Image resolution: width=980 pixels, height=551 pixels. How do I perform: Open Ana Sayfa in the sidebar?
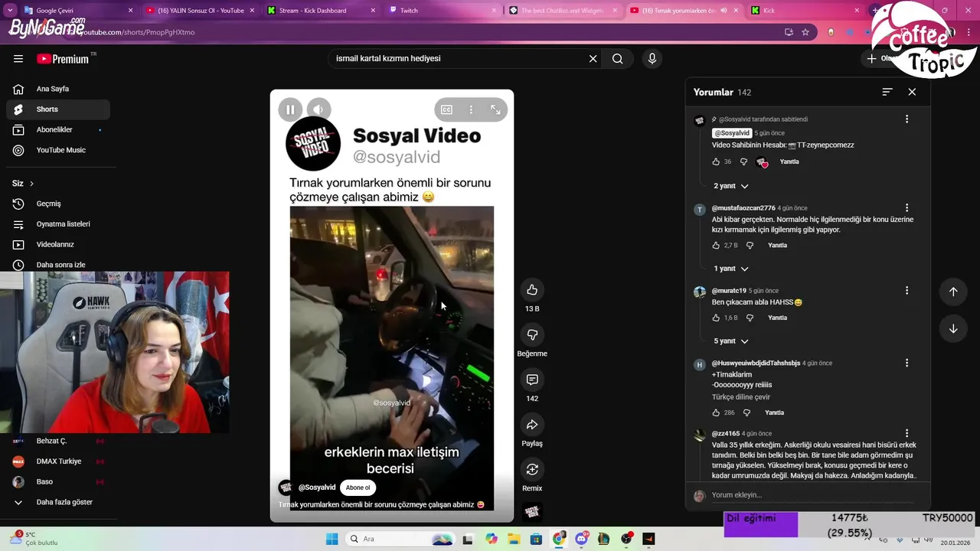pyautogui.click(x=58, y=89)
